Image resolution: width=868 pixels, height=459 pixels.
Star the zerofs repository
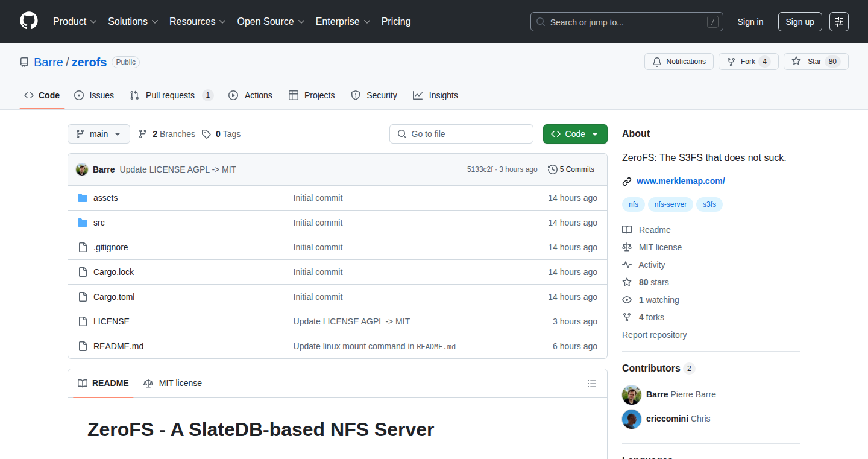[x=816, y=62]
